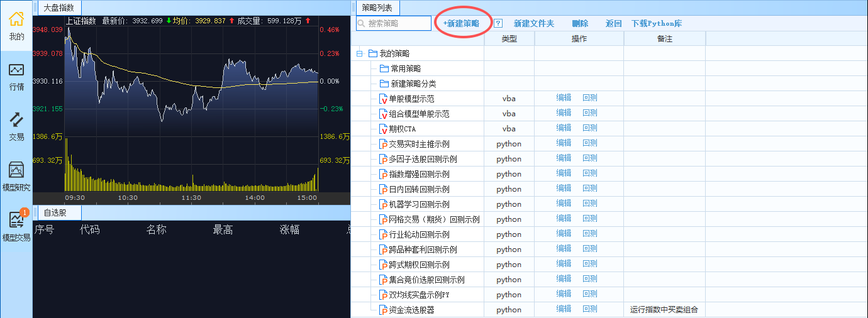Image resolution: width=868 pixels, height=318 pixels.
Task: Switch to the 大盘指数 tab
Action: coord(58,8)
